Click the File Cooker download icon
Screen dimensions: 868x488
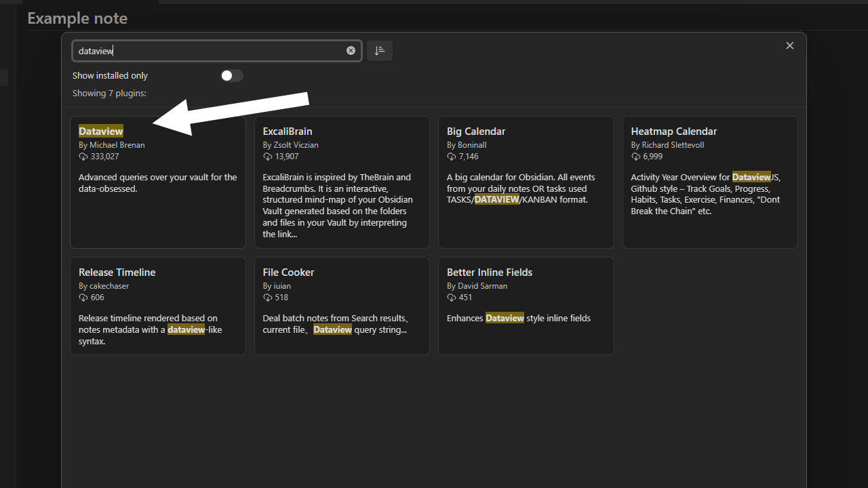pyautogui.click(x=268, y=298)
